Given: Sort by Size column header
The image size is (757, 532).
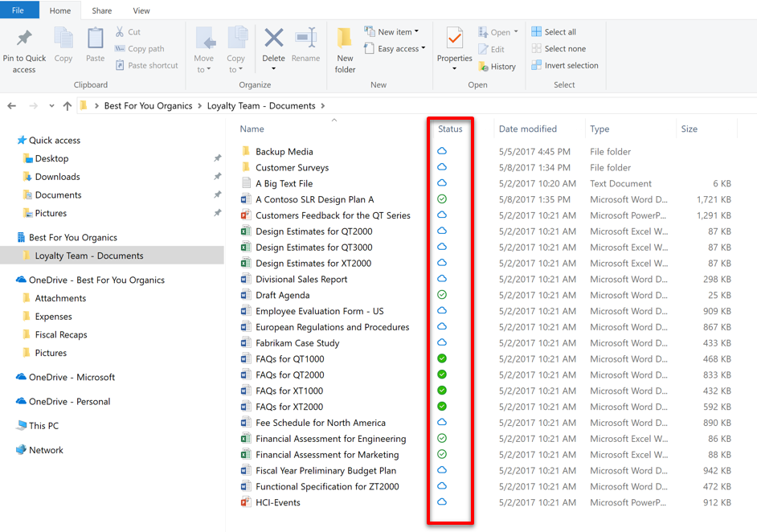Looking at the screenshot, I should click(x=689, y=129).
